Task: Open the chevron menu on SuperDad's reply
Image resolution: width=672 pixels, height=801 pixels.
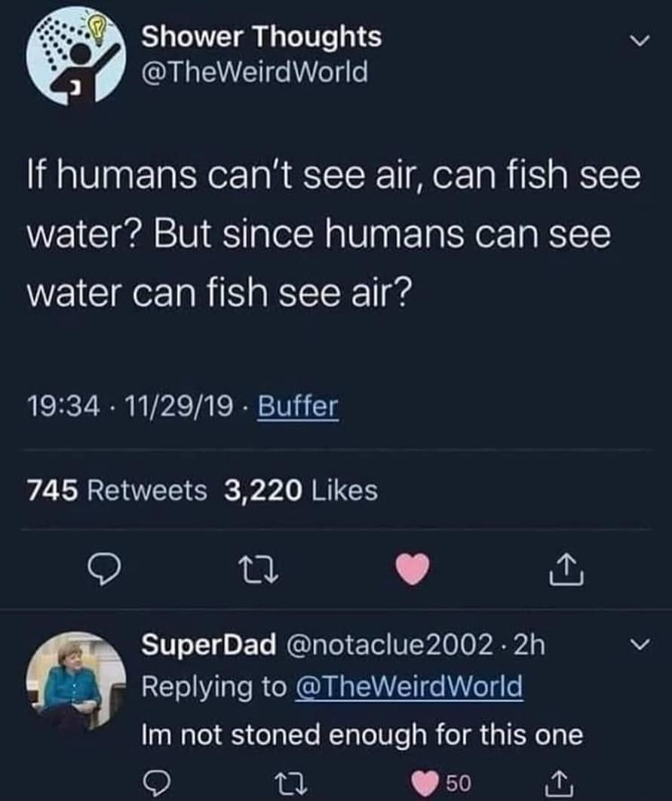Action: (x=638, y=645)
